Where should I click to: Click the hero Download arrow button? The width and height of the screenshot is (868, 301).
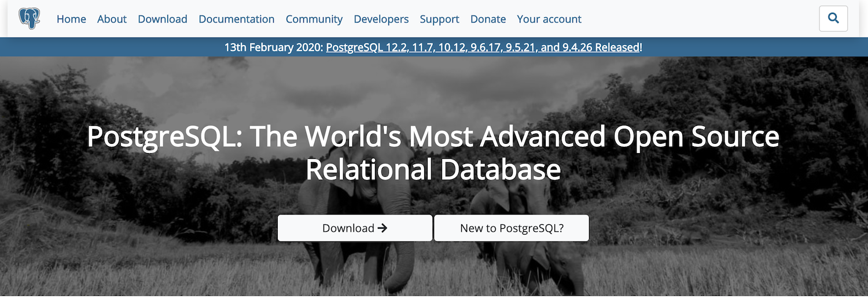tap(355, 228)
